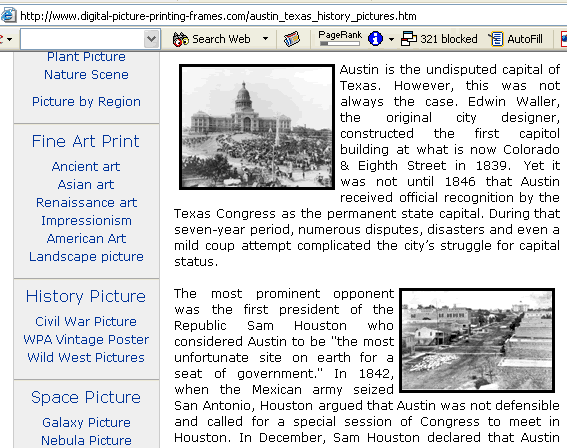Click the popup blocker icon showing 321 blocked

tap(409, 39)
